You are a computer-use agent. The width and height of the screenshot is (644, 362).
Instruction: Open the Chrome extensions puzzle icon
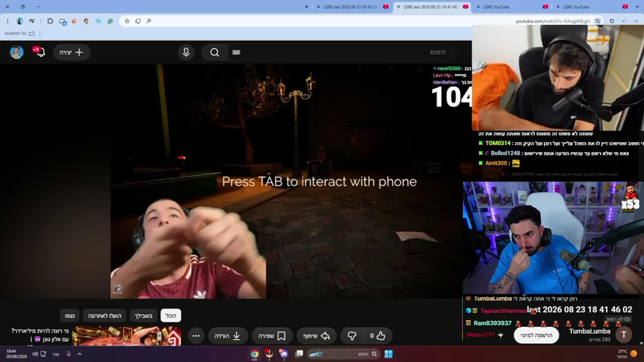[50, 21]
